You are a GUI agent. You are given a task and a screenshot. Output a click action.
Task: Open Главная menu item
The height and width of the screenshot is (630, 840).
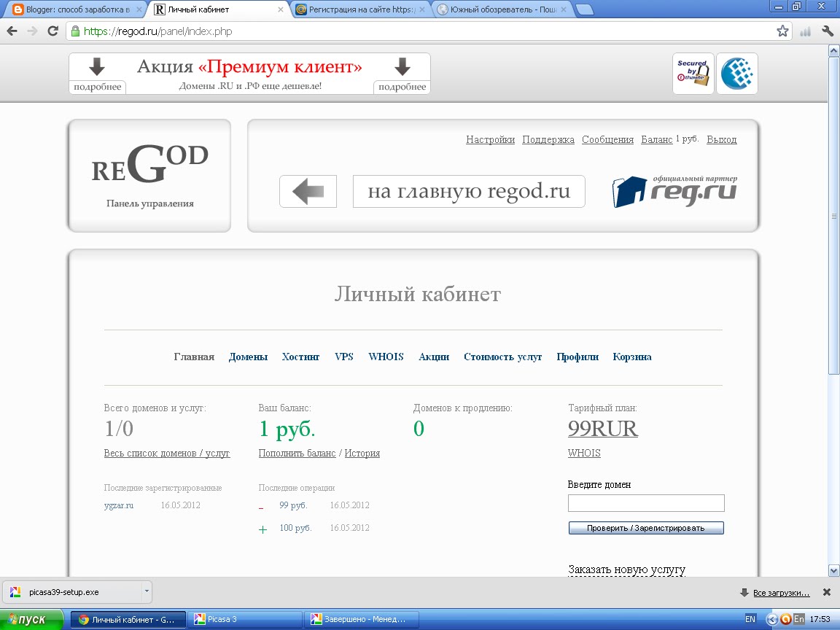194,357
